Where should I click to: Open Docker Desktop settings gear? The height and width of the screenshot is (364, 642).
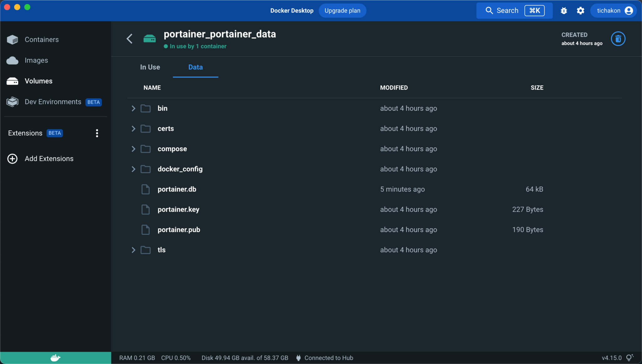coord(580,10)
